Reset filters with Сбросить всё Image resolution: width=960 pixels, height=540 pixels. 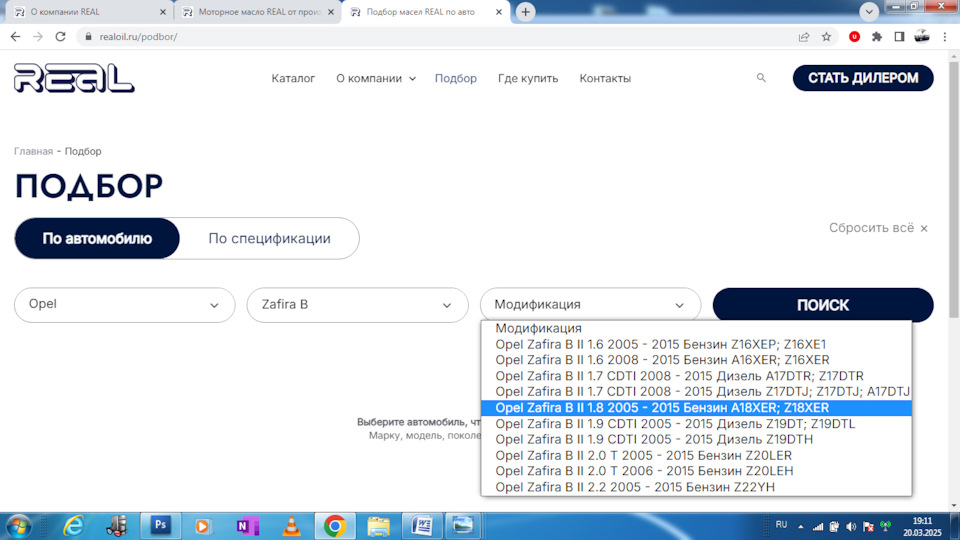(x=879, y=228)
